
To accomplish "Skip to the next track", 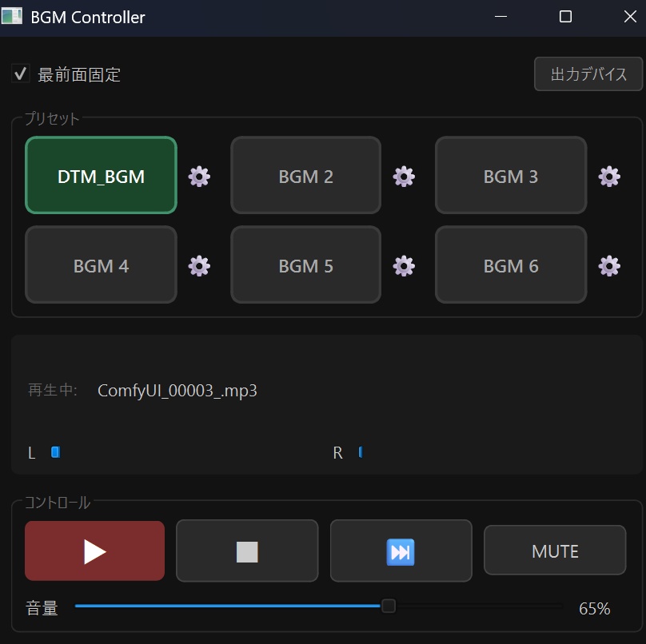I will tap(401, 551).
